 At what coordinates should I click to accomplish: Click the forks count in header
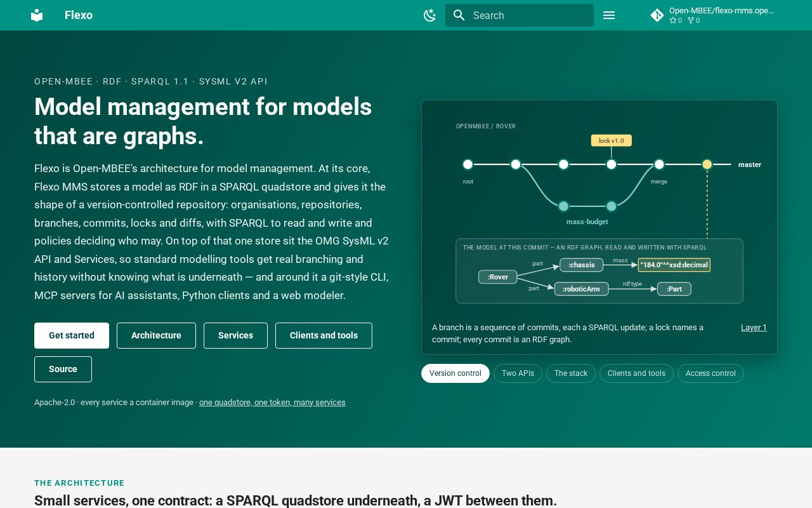click(x=694, y=20)
